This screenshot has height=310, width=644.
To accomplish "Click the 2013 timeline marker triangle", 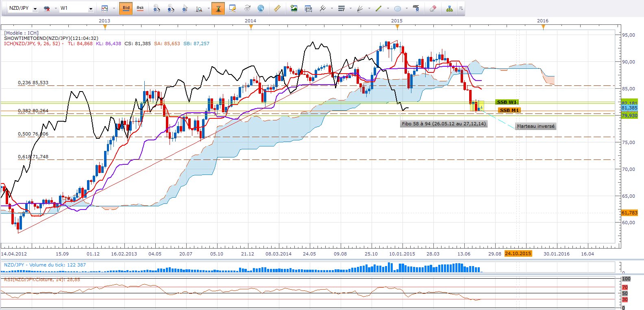I will [105, 27].
